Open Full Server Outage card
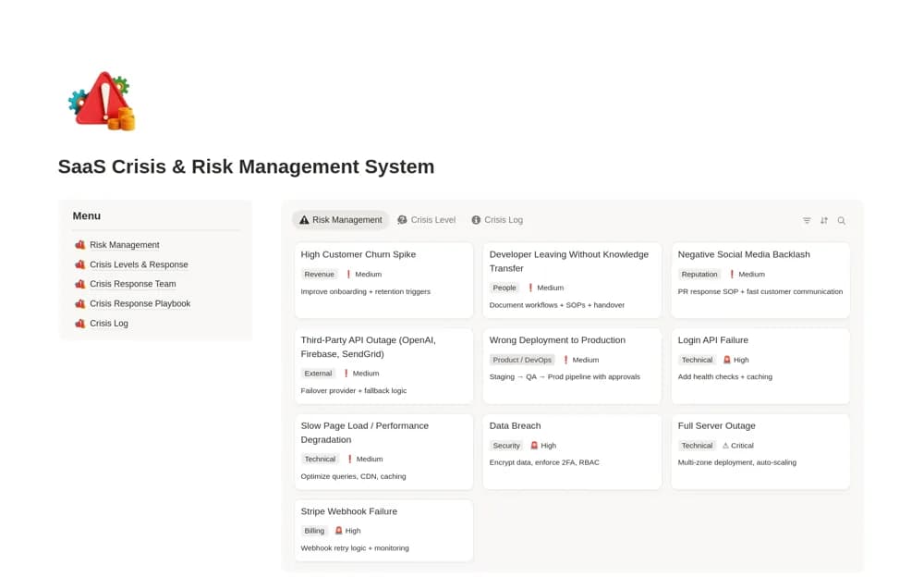The width and height of the screenshot is (924, 577). (760, 451)
